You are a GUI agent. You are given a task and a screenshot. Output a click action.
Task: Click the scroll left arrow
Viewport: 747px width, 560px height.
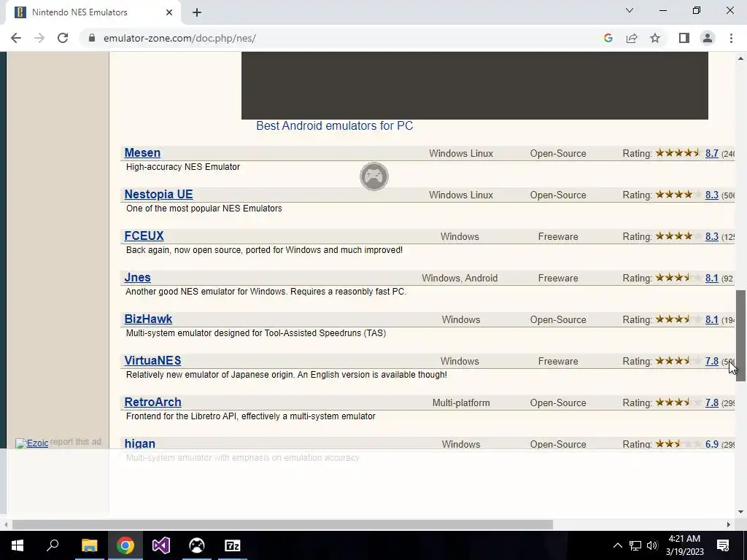5,524
